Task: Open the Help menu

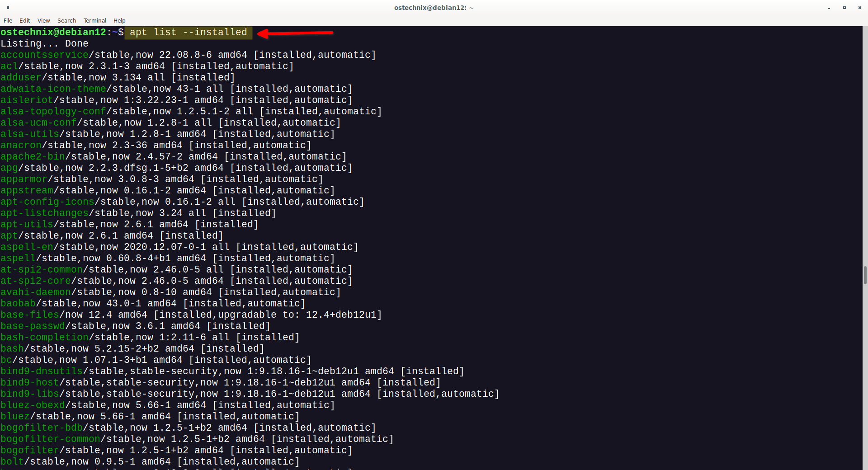Action: pos(119,20)
